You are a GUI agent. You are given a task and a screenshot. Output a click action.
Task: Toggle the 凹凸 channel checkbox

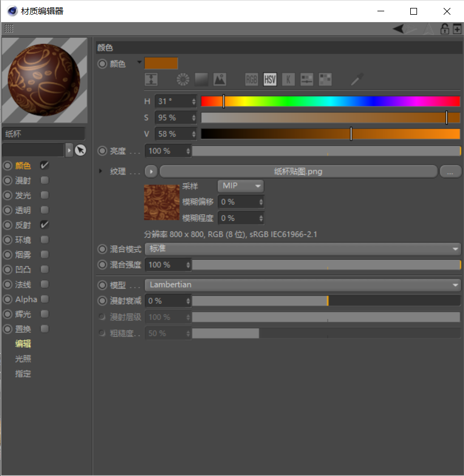[x=45, y=269]
